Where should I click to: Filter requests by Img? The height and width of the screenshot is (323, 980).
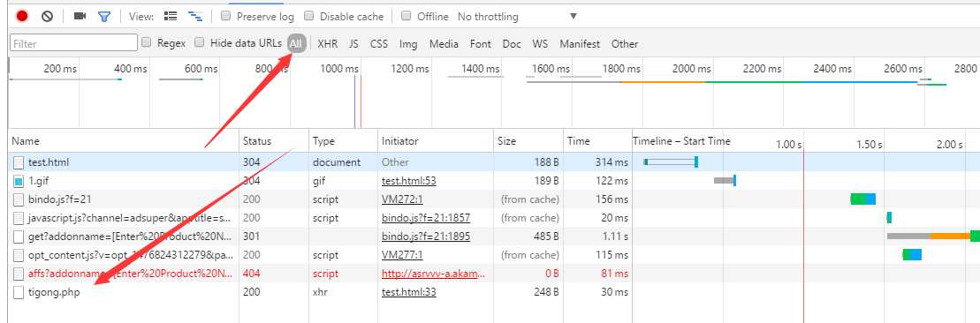[408, 44]
